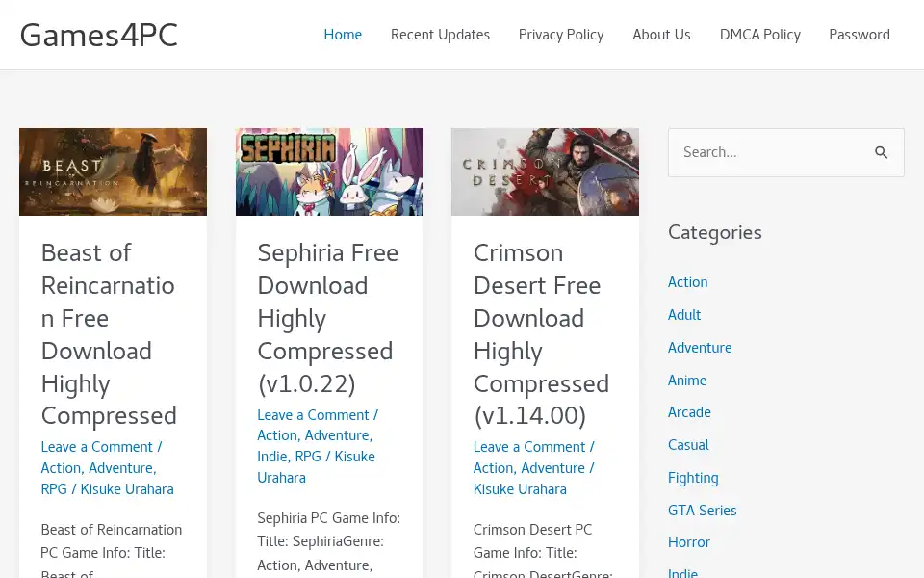
Task: Open Beast of Reincarnation Free Download post title
Action: (109, 334)
